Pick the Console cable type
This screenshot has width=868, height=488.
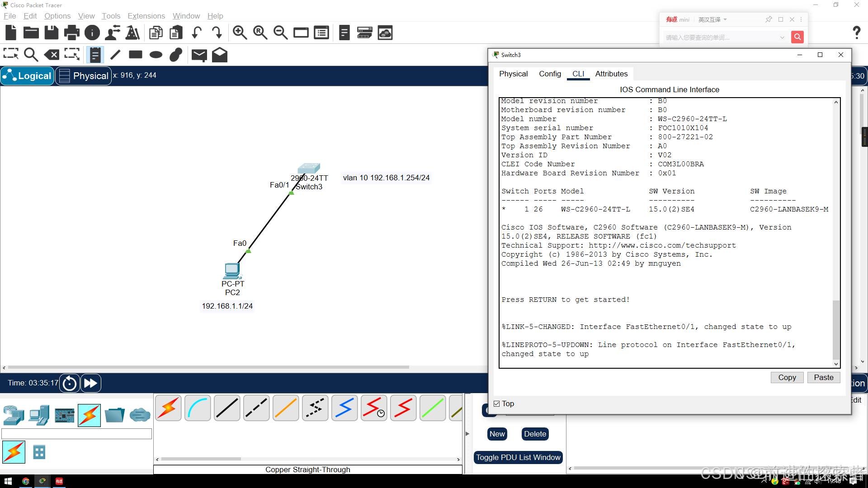(x=198, y=408)
